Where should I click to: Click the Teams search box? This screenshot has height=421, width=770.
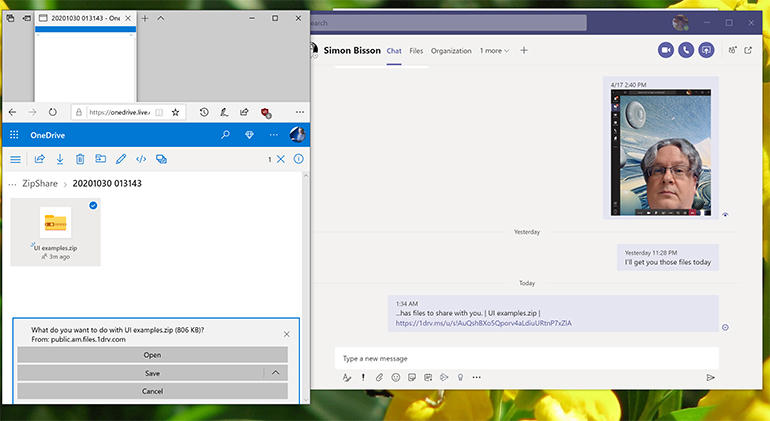point(448,23)
